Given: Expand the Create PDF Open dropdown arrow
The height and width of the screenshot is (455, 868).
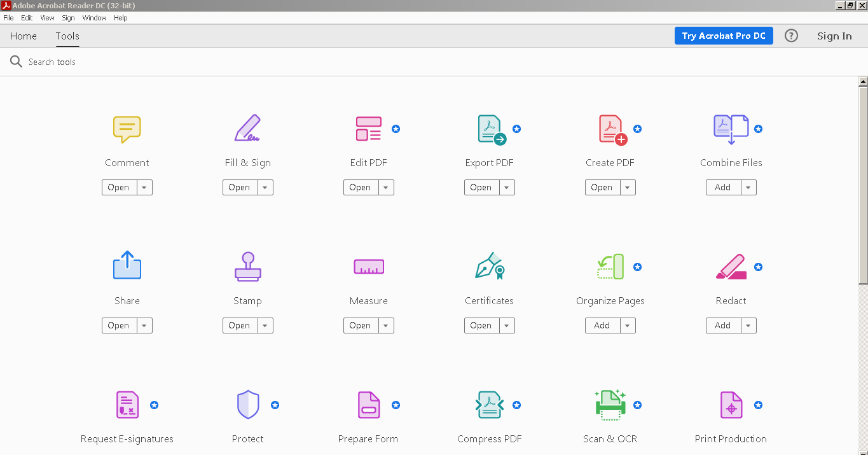Looking at the screenshot, I should pos(628,187).
